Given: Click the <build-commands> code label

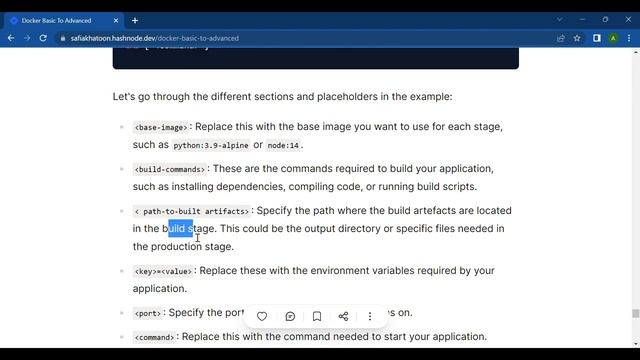Looking at the screenshot, I should click(x=169, y=169).
